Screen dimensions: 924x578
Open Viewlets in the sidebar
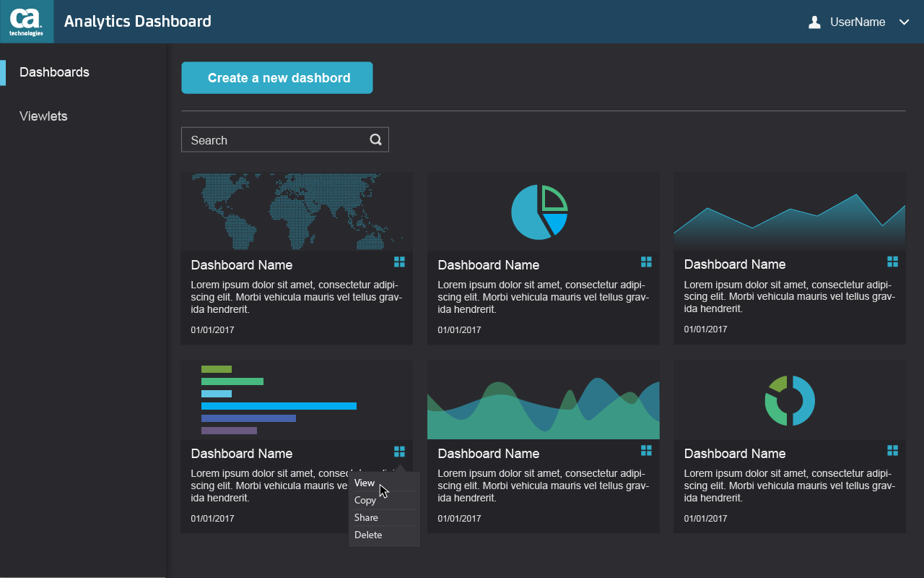tap(43, 116)
